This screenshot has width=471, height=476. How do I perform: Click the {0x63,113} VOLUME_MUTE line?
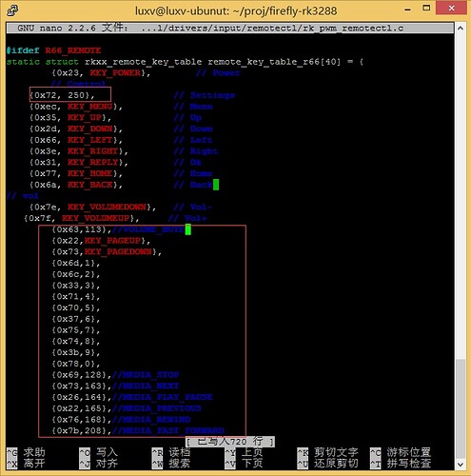point(118,229)
